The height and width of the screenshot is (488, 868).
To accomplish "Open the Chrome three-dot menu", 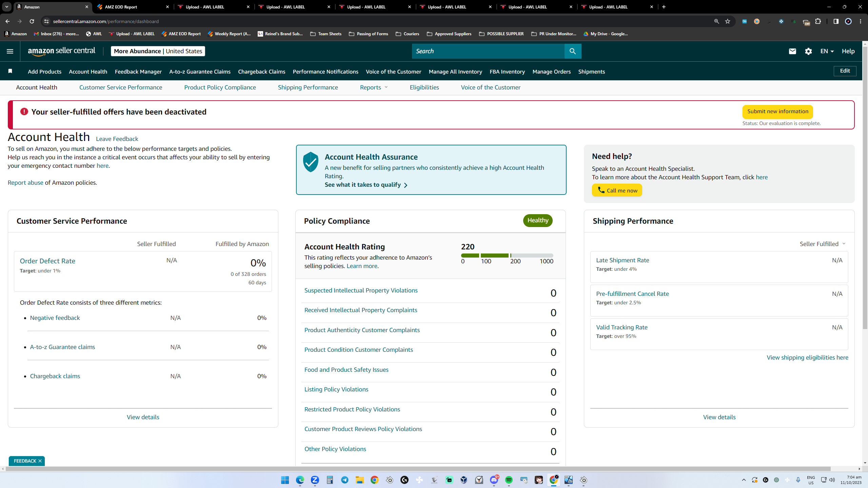I will (x=861, y=21).
